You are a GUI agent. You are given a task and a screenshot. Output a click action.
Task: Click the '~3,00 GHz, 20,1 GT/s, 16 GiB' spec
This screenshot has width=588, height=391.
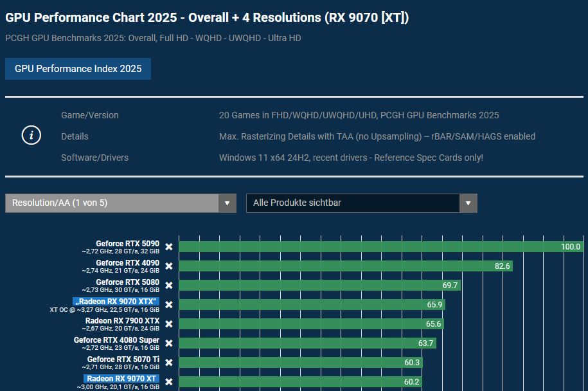(x=118, y=387)
